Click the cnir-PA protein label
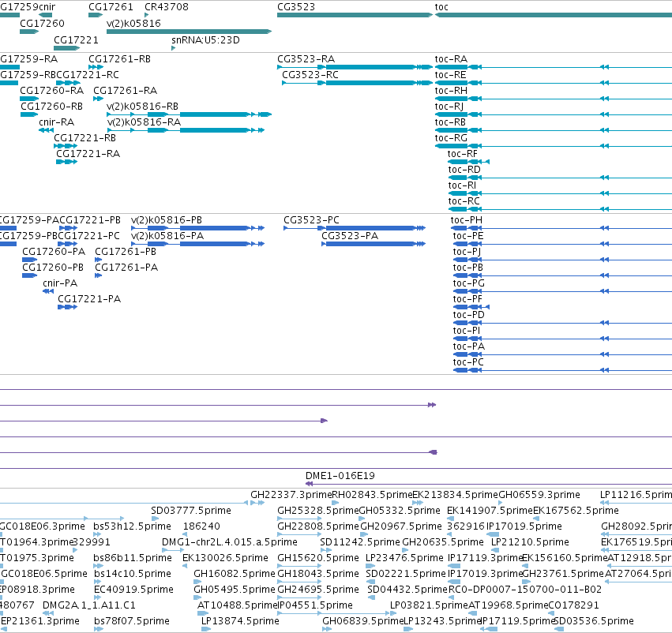The height and width of the screenshot is (633, 672). point(60,283)
